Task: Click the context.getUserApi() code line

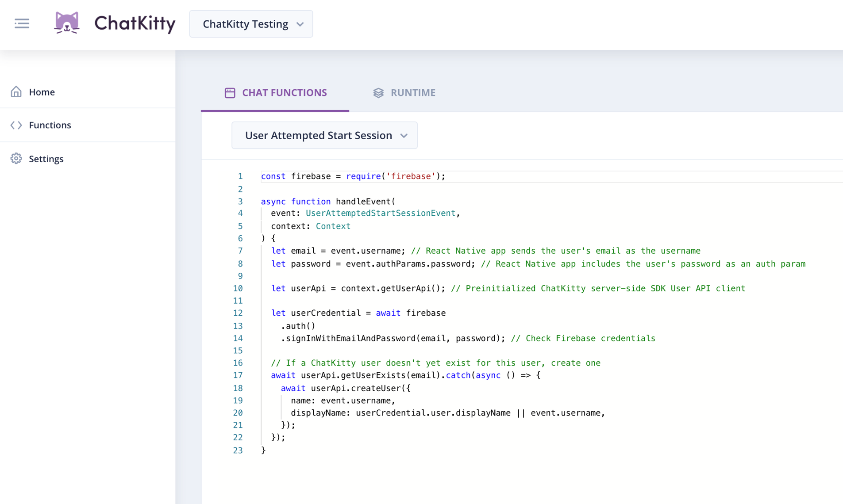Action: (508, 289)
